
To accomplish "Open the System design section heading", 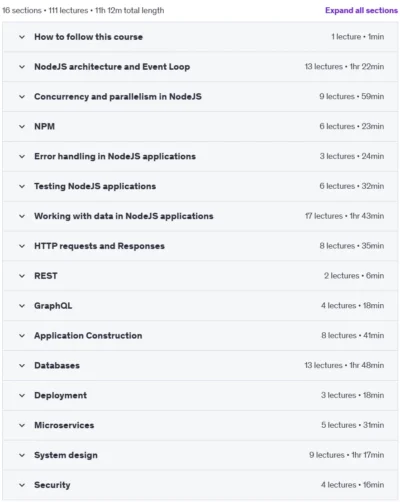I will tap(66, 455).
